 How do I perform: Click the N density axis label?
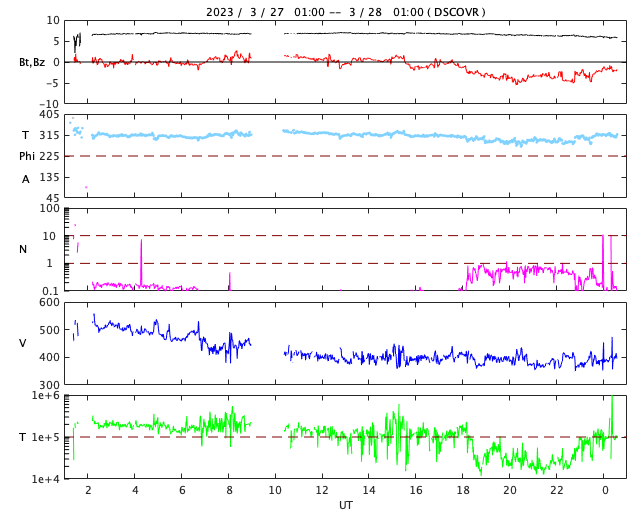point(24,249)
